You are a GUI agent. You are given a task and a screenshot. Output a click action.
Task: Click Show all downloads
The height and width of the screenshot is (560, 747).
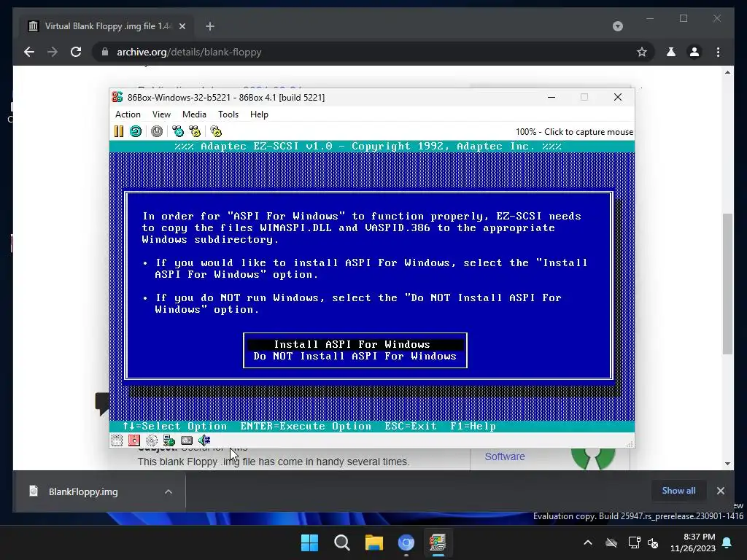click(x=678, y=491)
